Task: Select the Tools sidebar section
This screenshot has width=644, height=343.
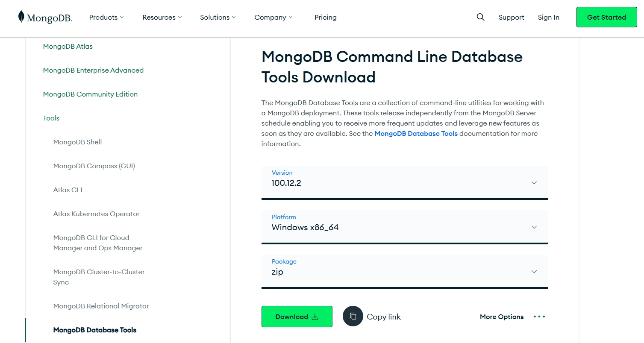Action: [51, 118]
